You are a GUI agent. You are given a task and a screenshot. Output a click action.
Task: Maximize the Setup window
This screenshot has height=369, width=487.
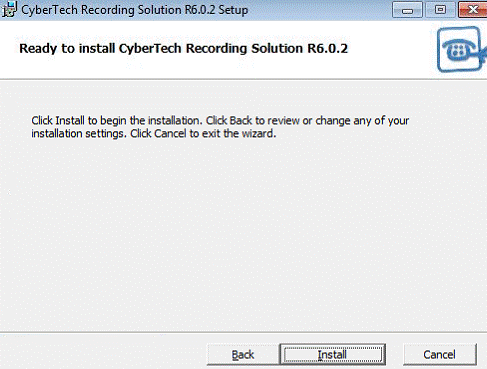(440, 10)
